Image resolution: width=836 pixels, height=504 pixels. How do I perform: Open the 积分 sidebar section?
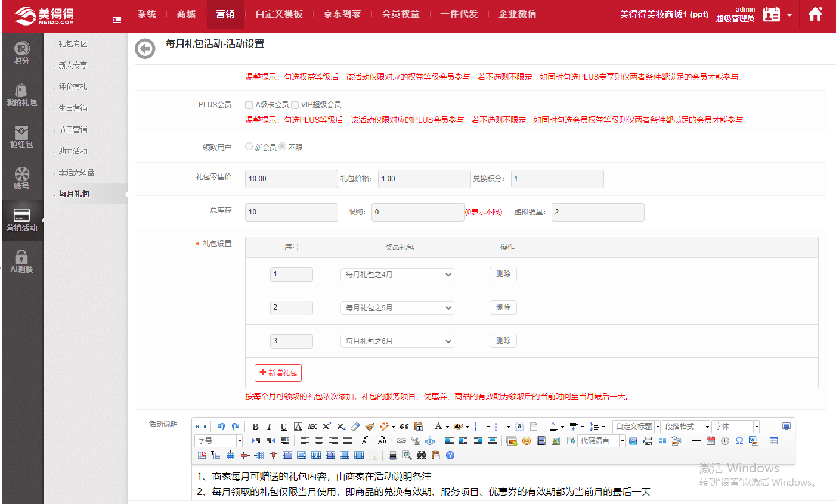point(22,54)
